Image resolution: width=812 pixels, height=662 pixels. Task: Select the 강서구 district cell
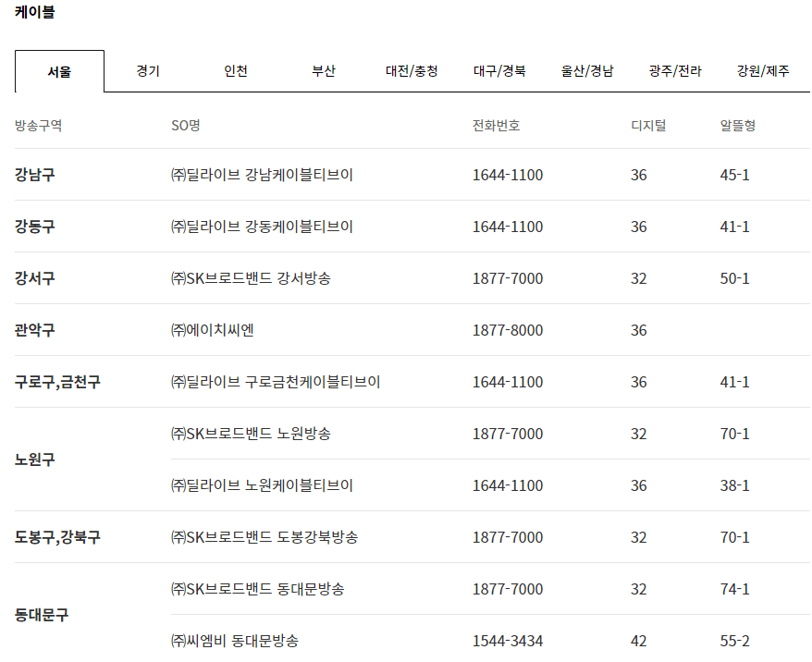(x=35, y=278)
